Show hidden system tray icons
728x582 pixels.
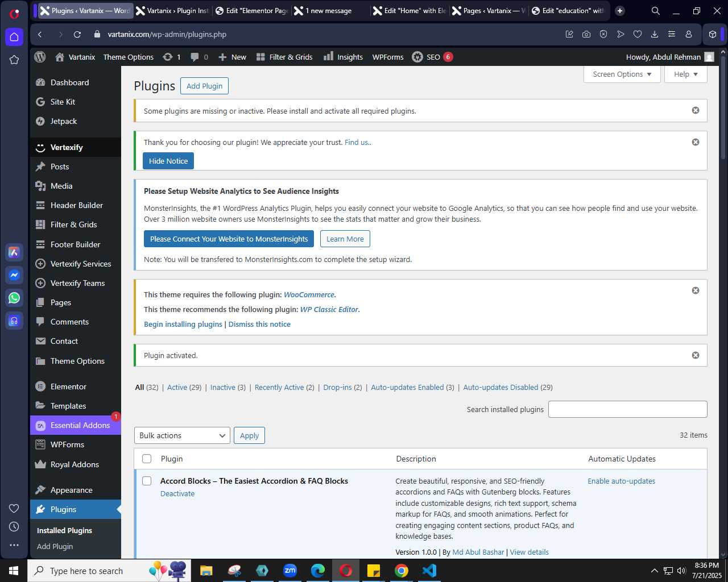coord(654,571)
